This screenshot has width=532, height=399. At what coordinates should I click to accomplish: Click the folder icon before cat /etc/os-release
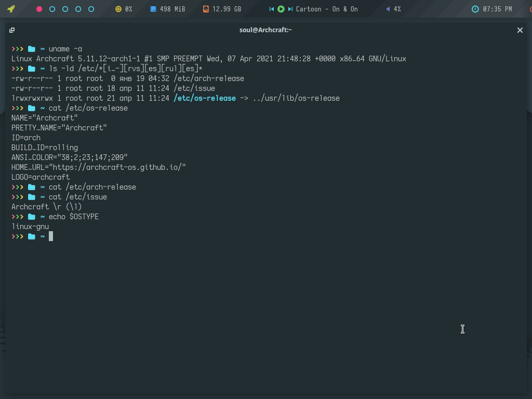(x=32, y=108)
